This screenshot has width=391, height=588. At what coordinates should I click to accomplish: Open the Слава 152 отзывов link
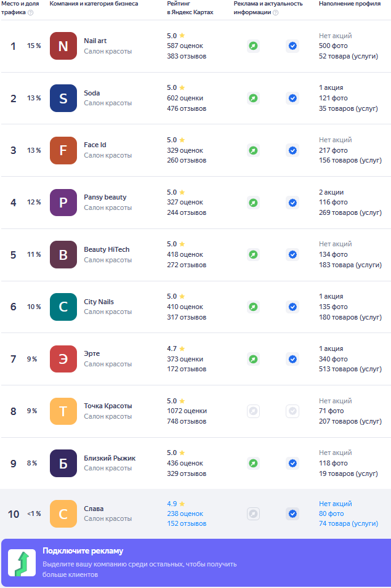(x=187, y=523)
